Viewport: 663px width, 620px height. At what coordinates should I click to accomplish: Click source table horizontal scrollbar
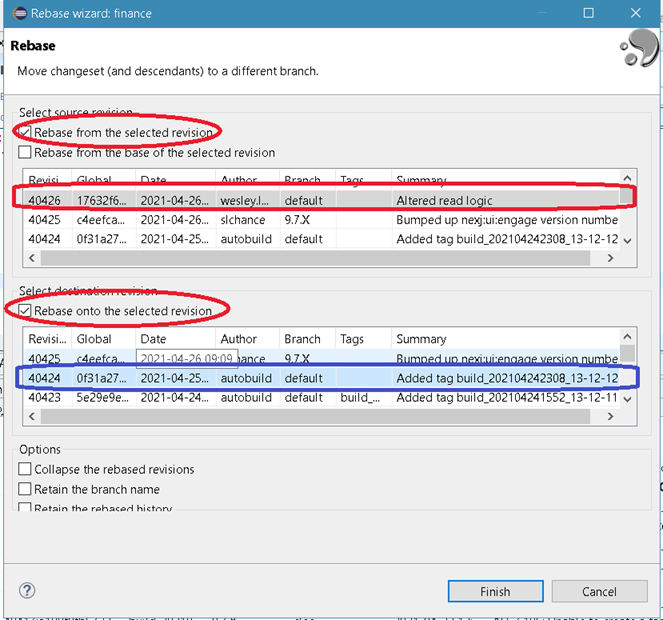click(300, 258)
